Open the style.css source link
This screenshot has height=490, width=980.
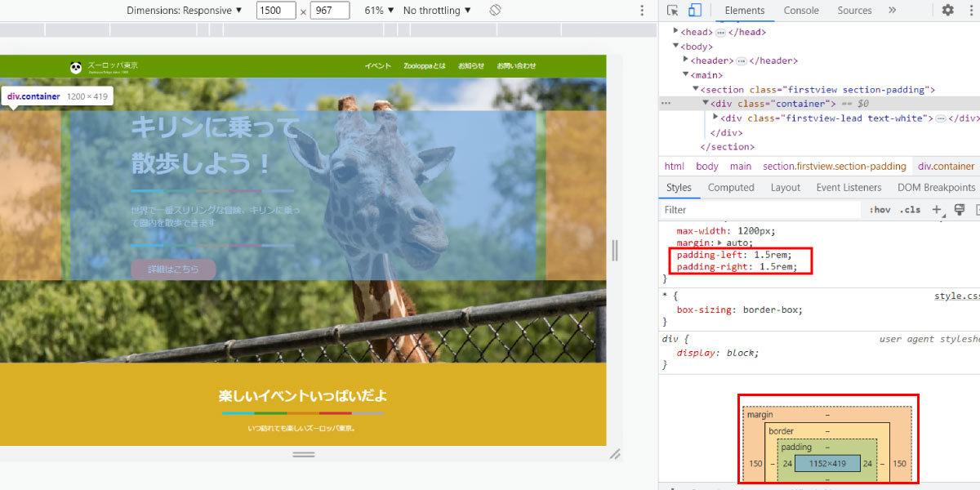[957, 296]
